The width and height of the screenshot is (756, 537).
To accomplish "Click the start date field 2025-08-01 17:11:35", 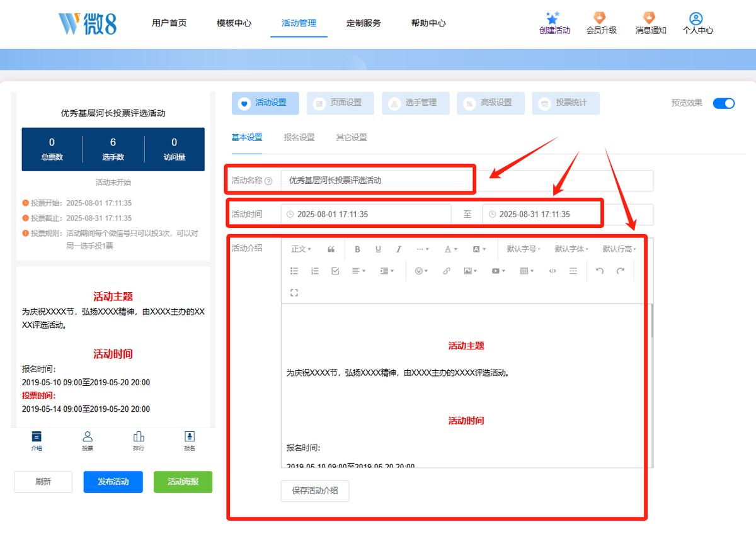I will pos(366,214).
